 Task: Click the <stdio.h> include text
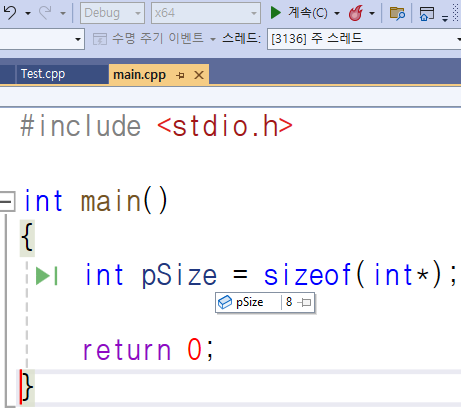[x=225, y=126]
